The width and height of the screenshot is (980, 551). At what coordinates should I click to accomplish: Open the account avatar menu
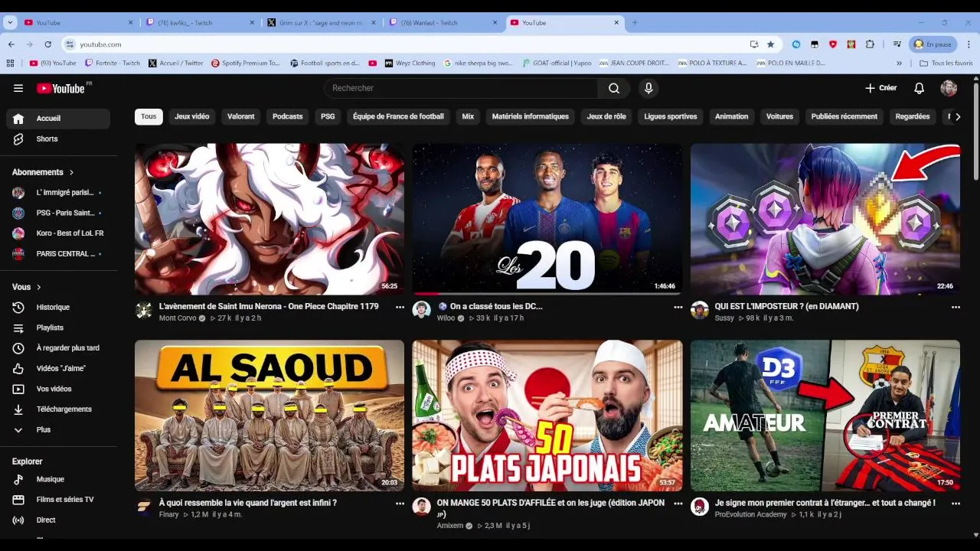949,88
